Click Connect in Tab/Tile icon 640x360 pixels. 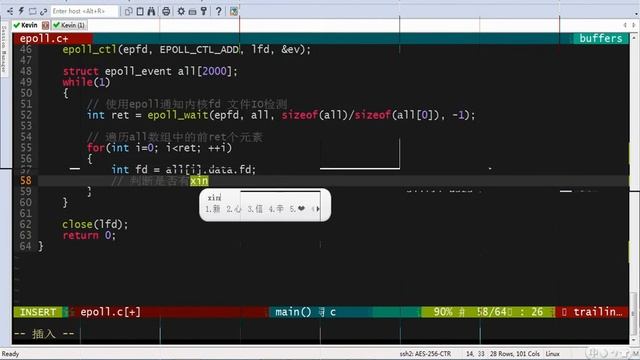tap(32, 11)
